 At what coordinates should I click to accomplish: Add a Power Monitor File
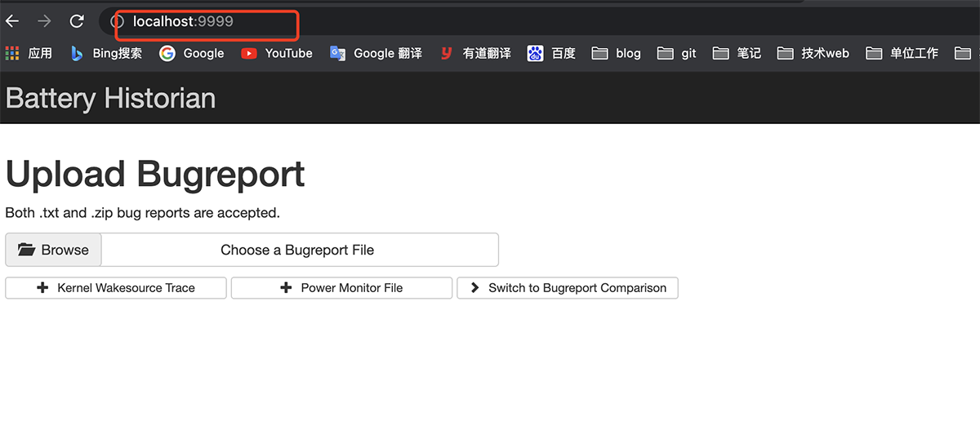pyautogui.click(x=341, y=288)
